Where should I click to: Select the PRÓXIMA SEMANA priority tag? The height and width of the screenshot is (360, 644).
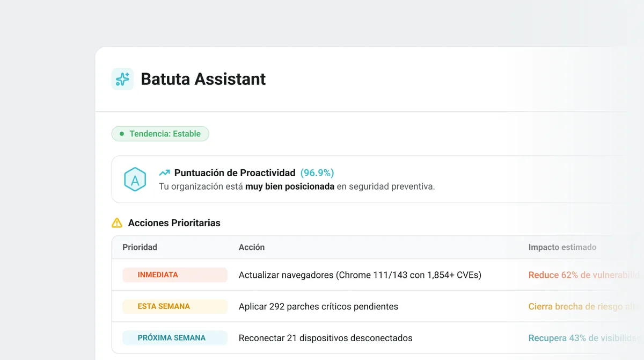[x=175, y=338]
